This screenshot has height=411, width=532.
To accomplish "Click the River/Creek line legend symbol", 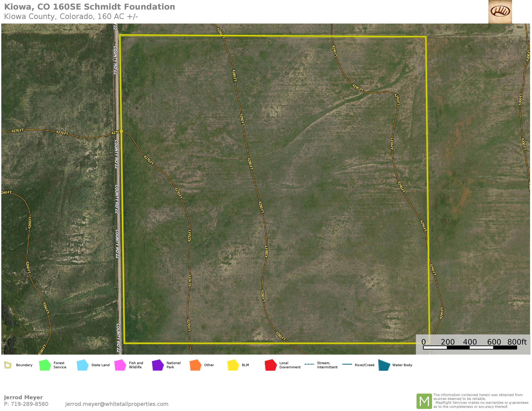I will point(347,364).
